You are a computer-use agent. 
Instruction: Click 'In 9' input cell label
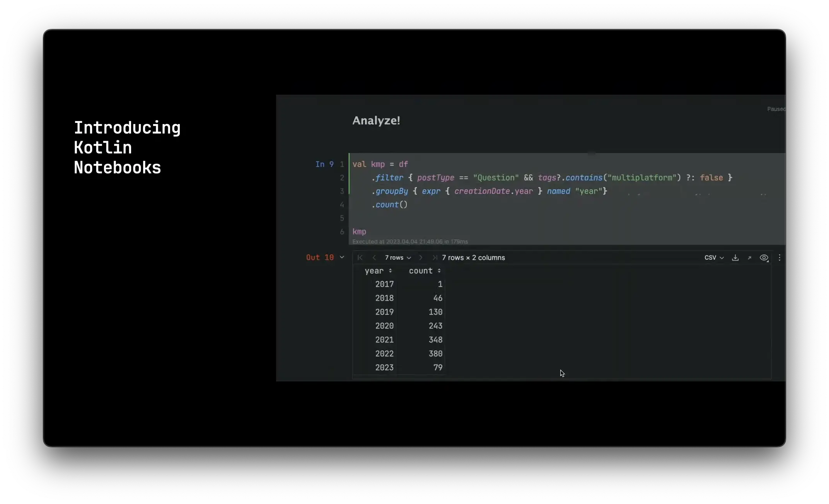pos(324,164)
